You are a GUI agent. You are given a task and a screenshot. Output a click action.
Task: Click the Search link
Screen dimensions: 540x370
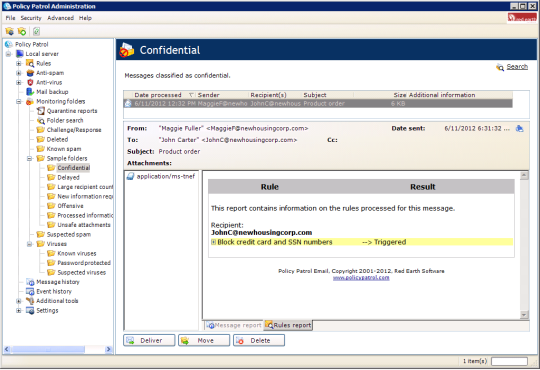coord(517,67)
